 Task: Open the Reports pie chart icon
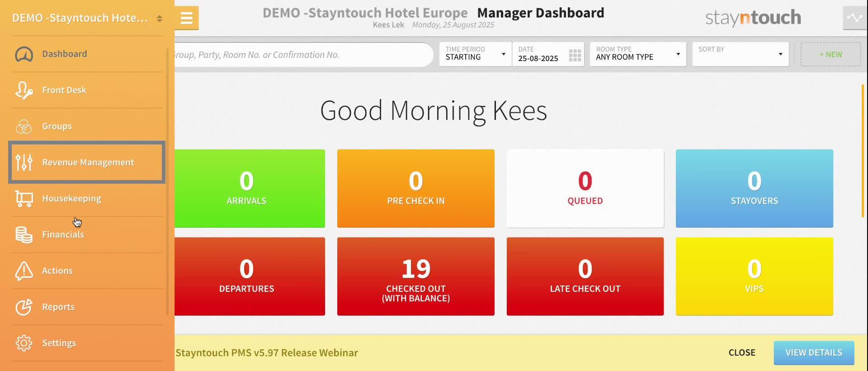[x=24, y=307]
